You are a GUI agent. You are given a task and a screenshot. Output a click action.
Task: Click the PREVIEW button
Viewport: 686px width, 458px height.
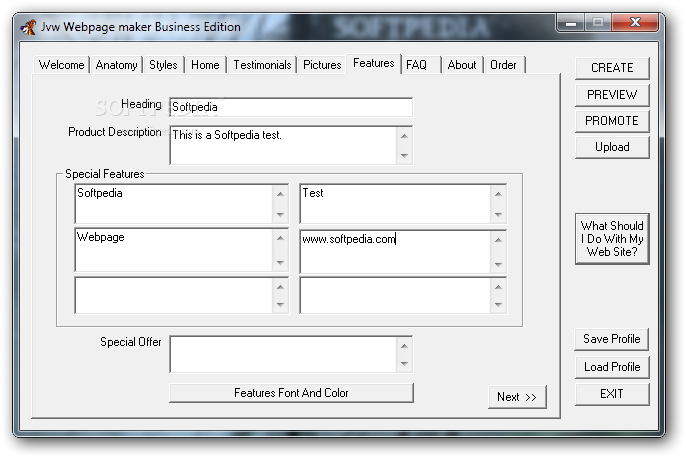tap(612, 94)
